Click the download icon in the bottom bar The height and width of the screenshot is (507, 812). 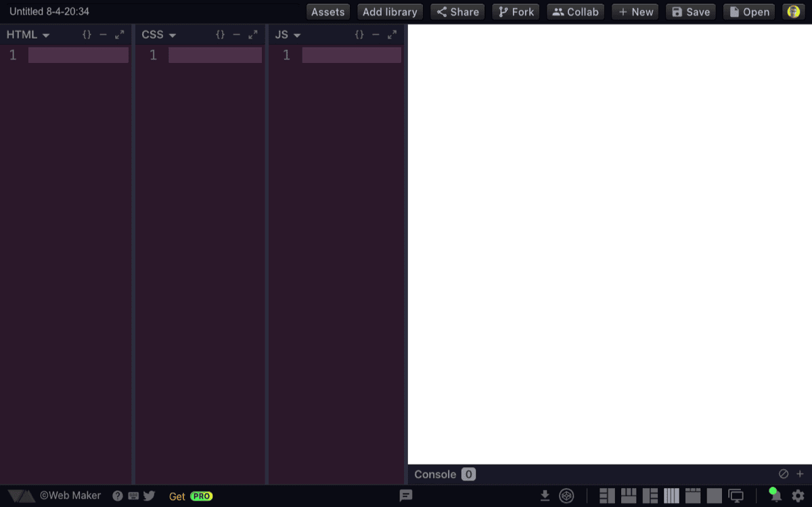(x=545, y=495)
